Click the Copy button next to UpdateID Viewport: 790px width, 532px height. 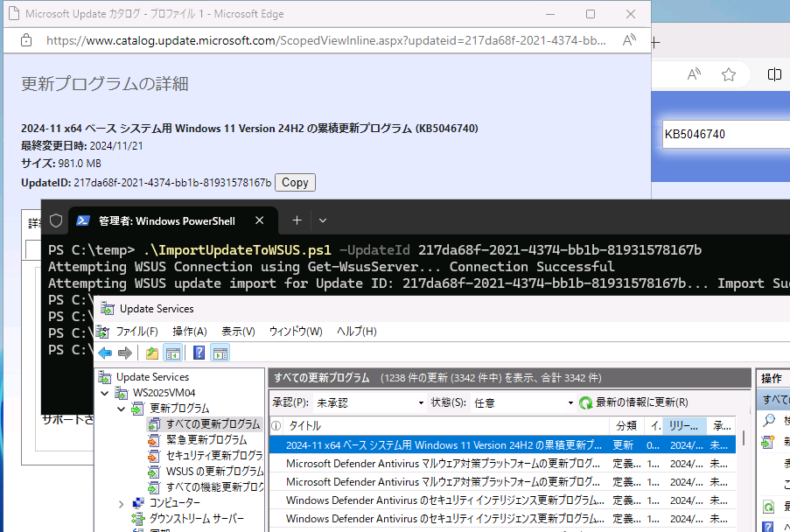click(295, 182)
